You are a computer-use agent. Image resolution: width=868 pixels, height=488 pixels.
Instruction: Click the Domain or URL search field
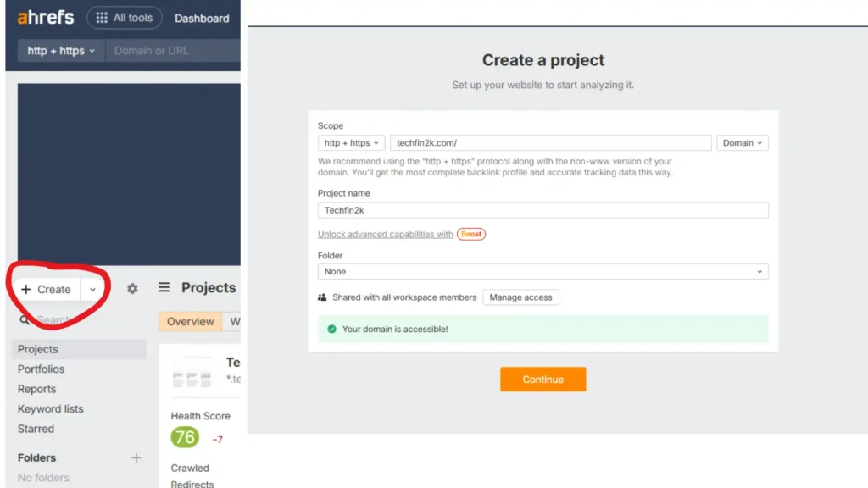point(173,50)
